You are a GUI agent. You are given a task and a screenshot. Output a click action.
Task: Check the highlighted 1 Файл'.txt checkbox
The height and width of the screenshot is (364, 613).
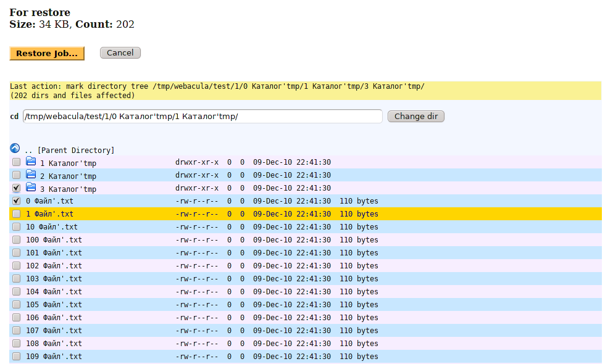pyautogui.click(x=16, y=213)
